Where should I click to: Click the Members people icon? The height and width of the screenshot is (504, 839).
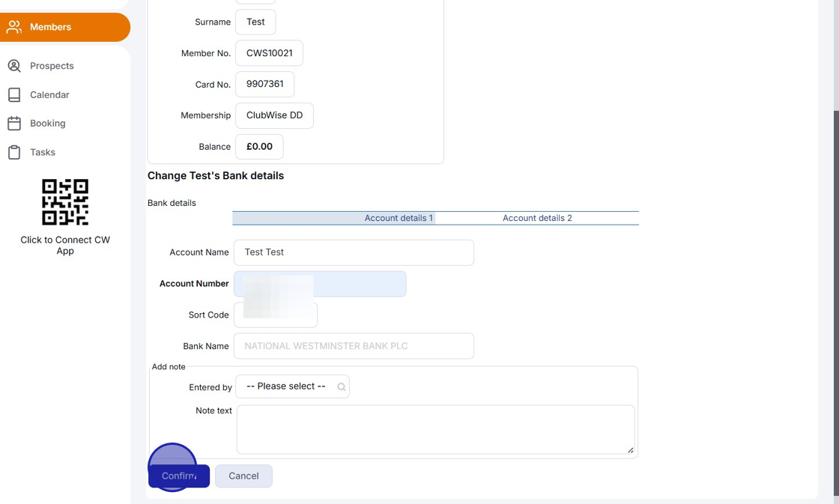(14, 27)
